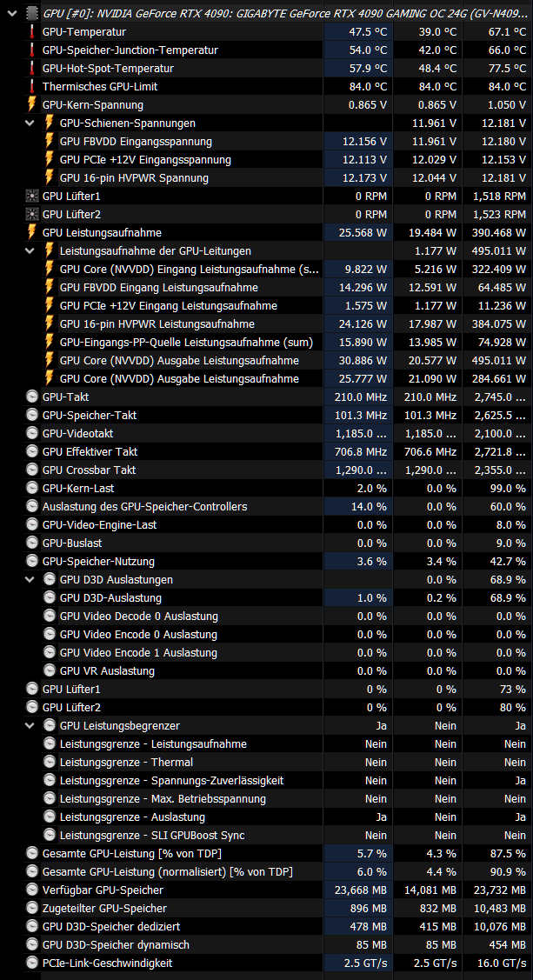Select Leistungsgrenze - Spannungs-Zuverlässigkeit row
The height and width of the screenshot is (980, 533).
(x=172, y=781)
